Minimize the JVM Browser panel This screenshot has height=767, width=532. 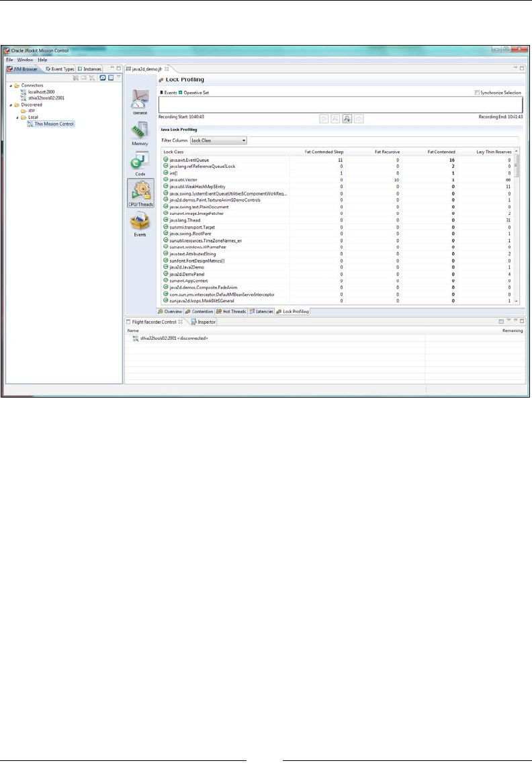click(x=112, y=68)
